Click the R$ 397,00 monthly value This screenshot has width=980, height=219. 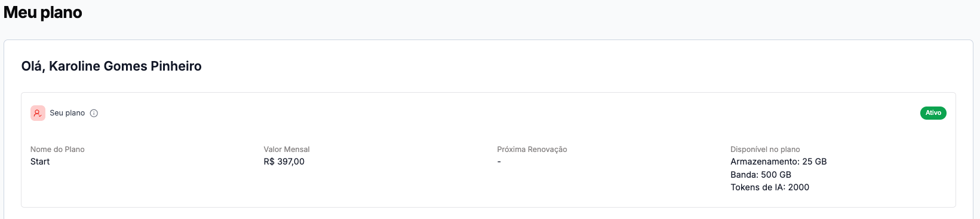(x=284, y=162)
